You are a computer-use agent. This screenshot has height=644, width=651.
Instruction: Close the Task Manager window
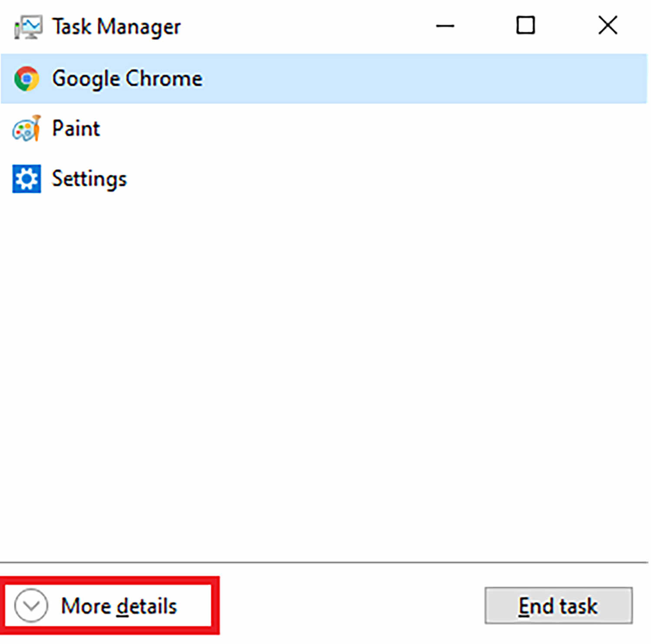coord(608,25)
